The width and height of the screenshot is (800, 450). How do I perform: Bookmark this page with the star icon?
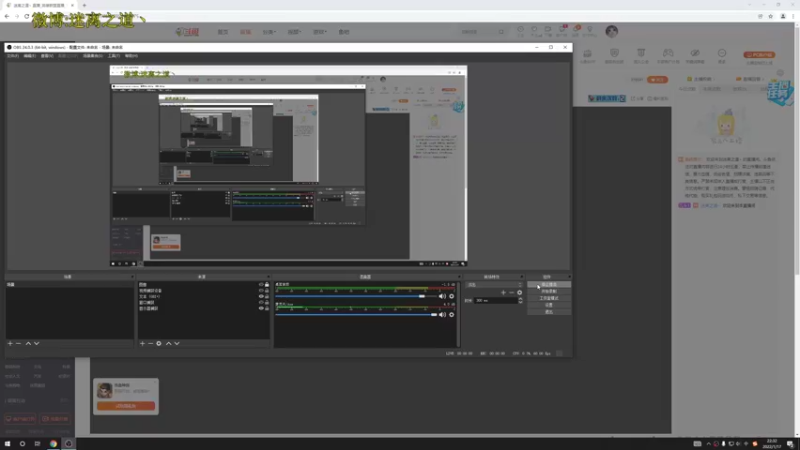(x=770, y=16)
